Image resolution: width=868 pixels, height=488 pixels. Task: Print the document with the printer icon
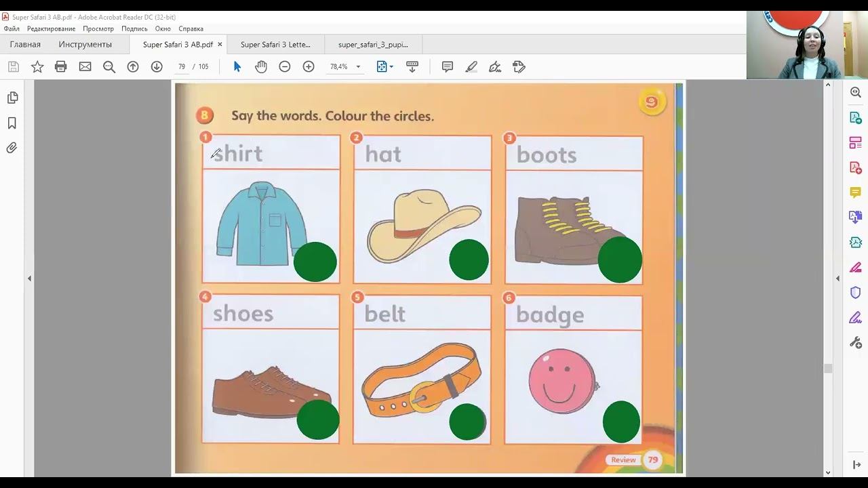[61, 66]
